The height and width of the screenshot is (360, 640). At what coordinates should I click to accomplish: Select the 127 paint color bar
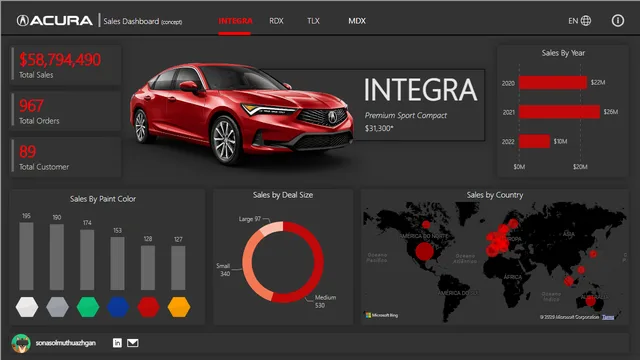tap(178, 268)
